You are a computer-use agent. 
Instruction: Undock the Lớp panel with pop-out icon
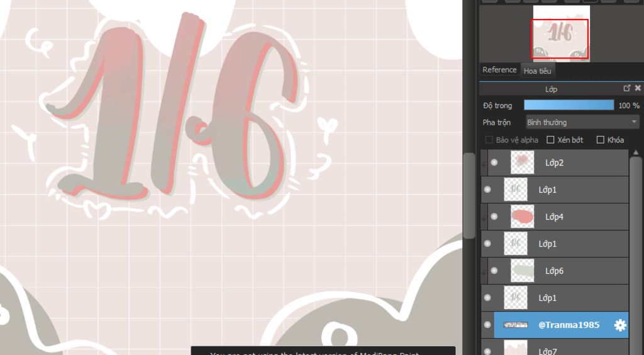pos(627,88)
